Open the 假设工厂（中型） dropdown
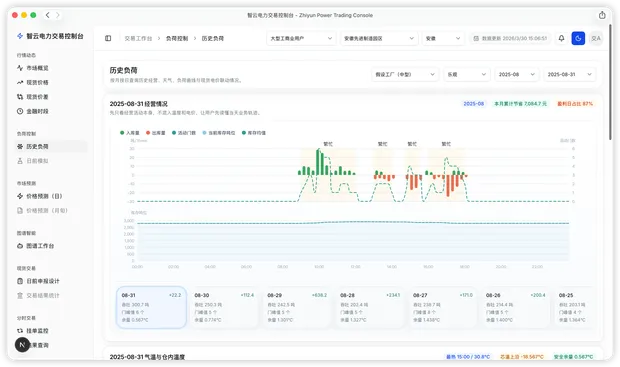Screen dimensions: 620x367 [405, 74]
